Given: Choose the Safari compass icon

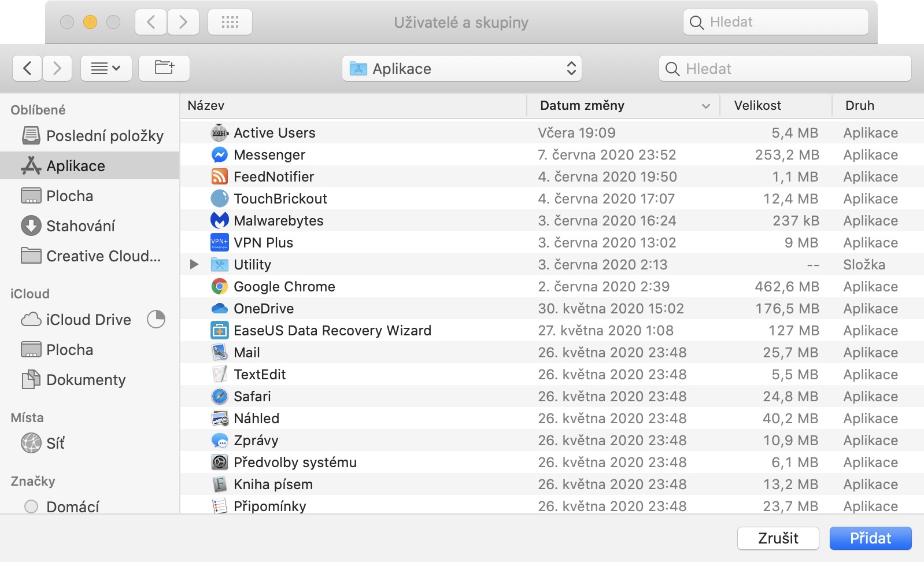Looking at the screenshot, I should [219, 397].
